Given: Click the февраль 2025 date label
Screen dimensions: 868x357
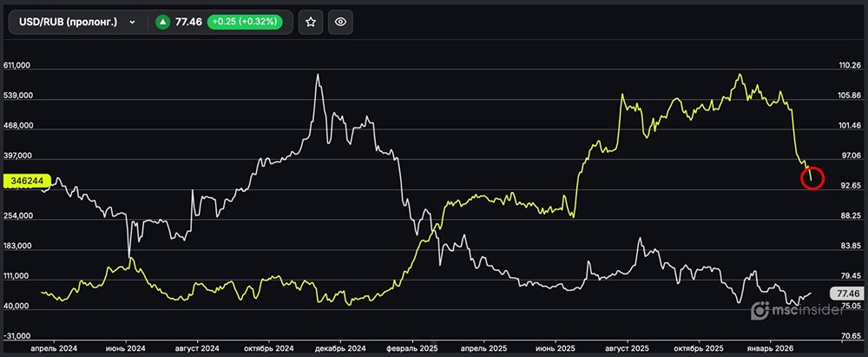Looking at the screenshot, I should pos(412,348).
